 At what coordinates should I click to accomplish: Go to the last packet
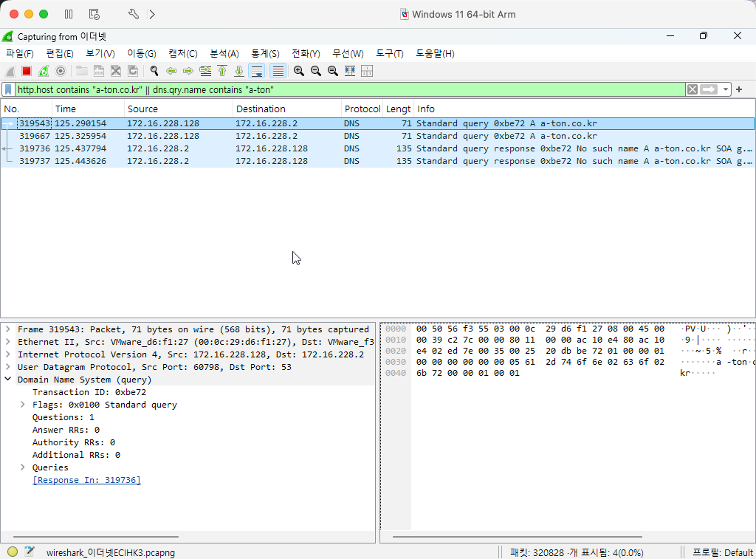point(239,71)
